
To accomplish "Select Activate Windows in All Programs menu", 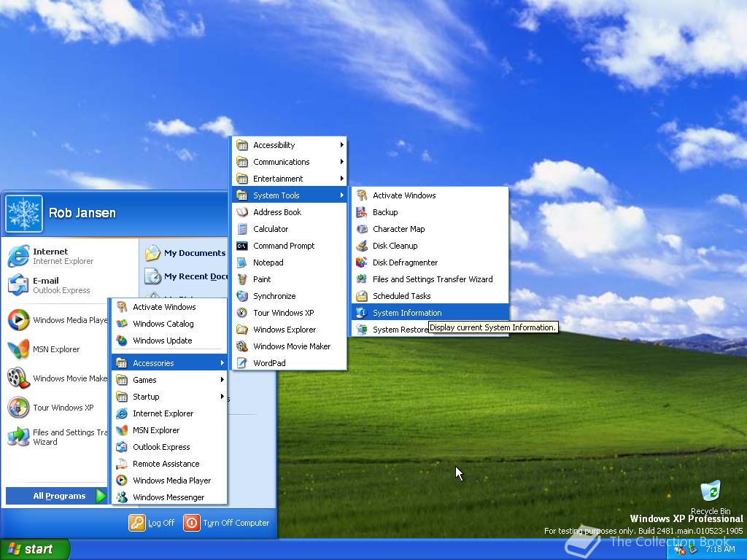I will click(169, 307).
